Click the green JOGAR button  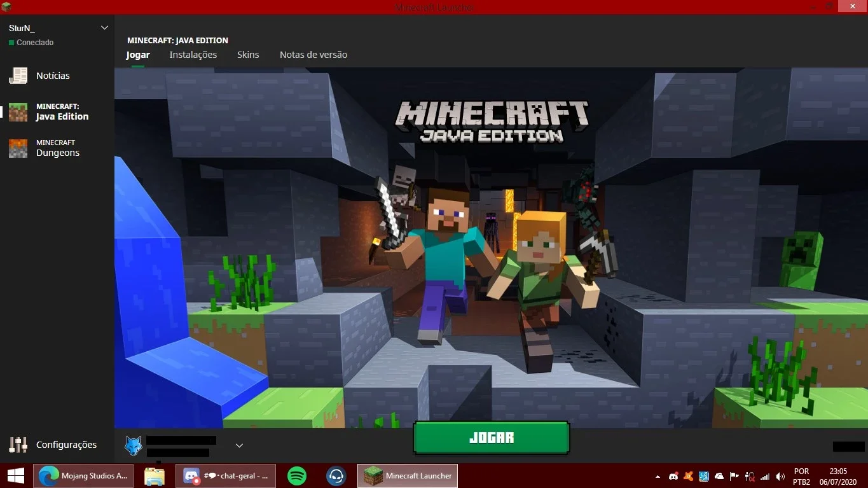coord(492,438)
